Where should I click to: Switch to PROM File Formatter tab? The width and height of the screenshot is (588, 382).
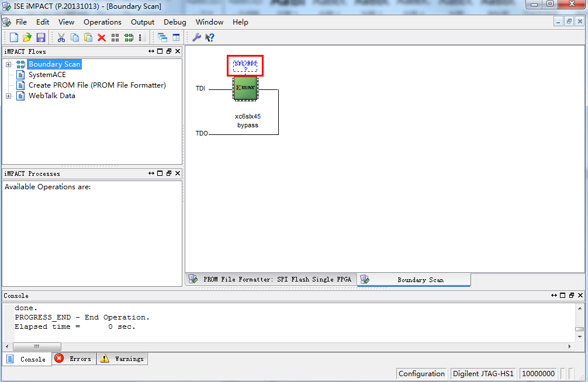coord(271,279)
